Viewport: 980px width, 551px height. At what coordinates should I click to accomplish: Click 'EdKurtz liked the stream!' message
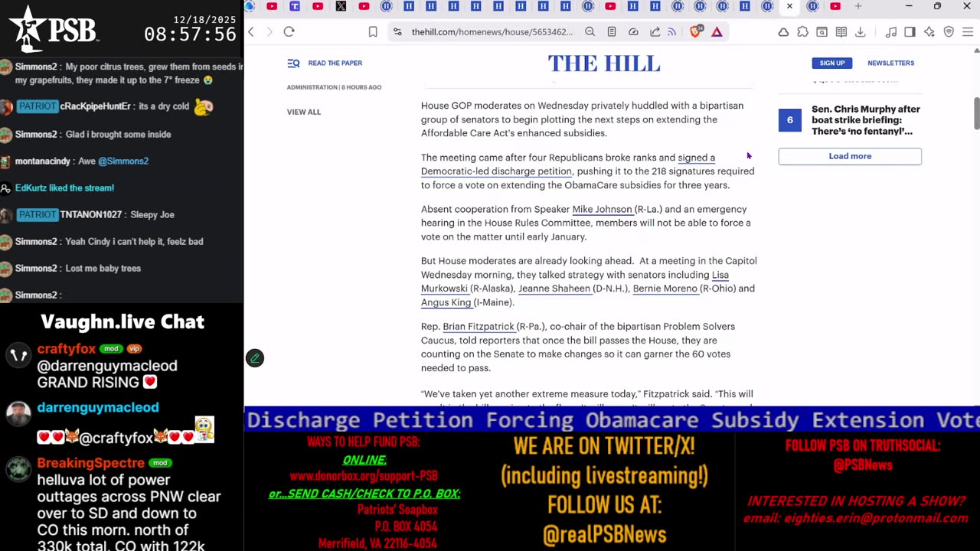[x=64, y=188]
